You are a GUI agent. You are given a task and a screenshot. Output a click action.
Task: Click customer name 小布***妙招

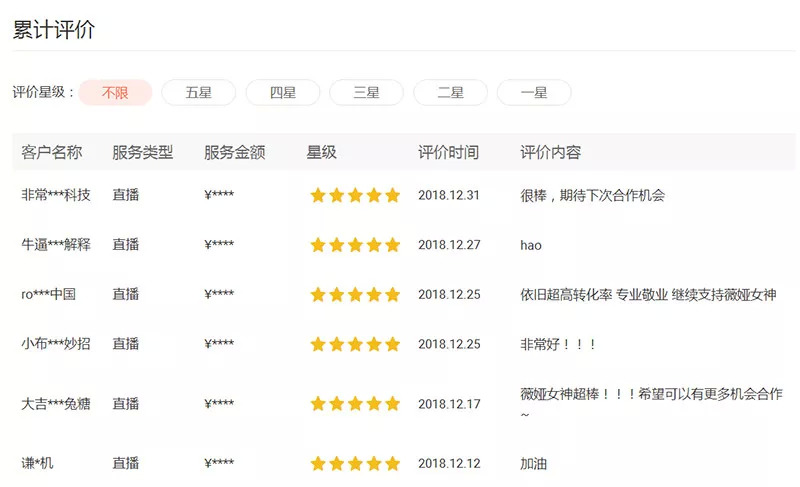tap(56, 344)
